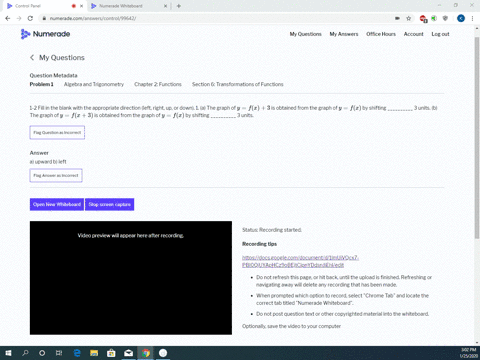Viewport: 480px width, 360px height.
Task: Open Task View on the taskbar
Action: [x=59, y=353]
